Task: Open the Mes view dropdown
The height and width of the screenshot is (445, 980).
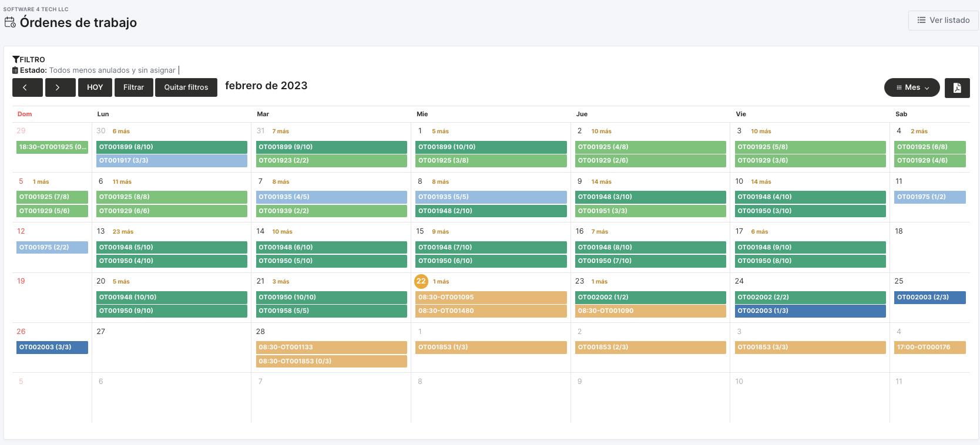Action: click(x=911, y=87)
